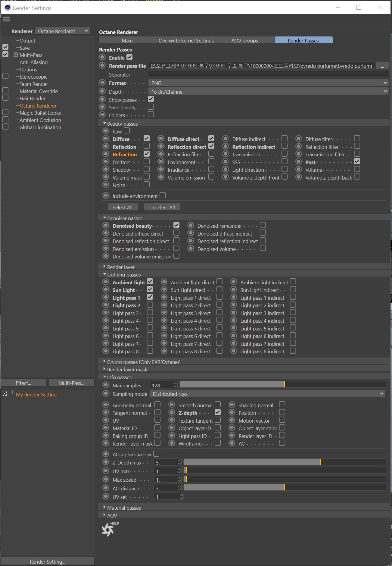Click the Octane HELP logo icon
Viewport: 392px width, 566px height.
(110, 529)
